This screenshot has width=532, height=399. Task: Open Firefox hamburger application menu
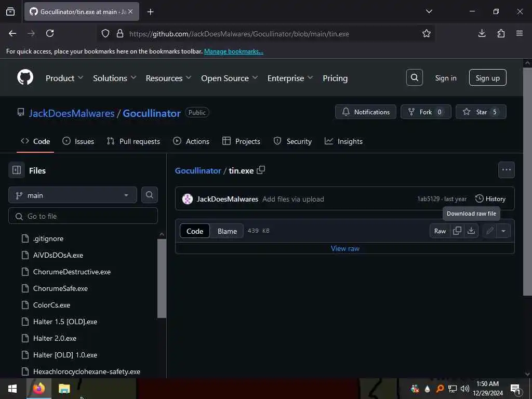coord(519,33)
